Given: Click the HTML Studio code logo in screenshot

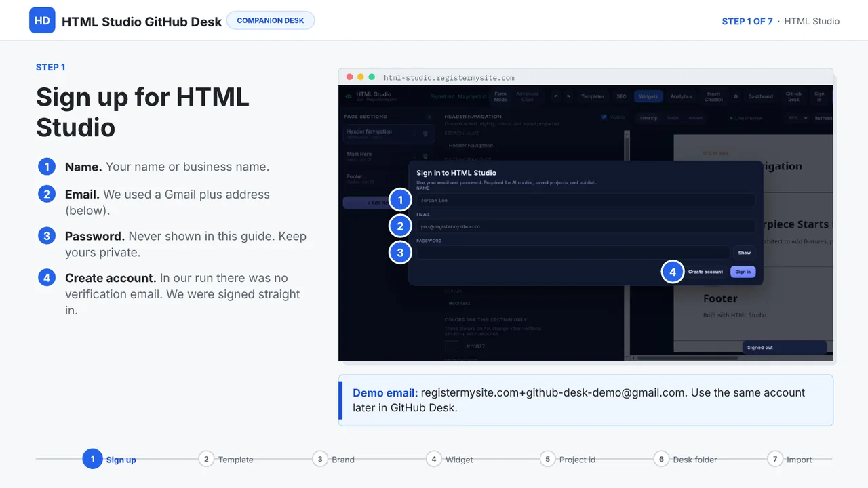Looking at the screenshot, I should coord(349,96).
